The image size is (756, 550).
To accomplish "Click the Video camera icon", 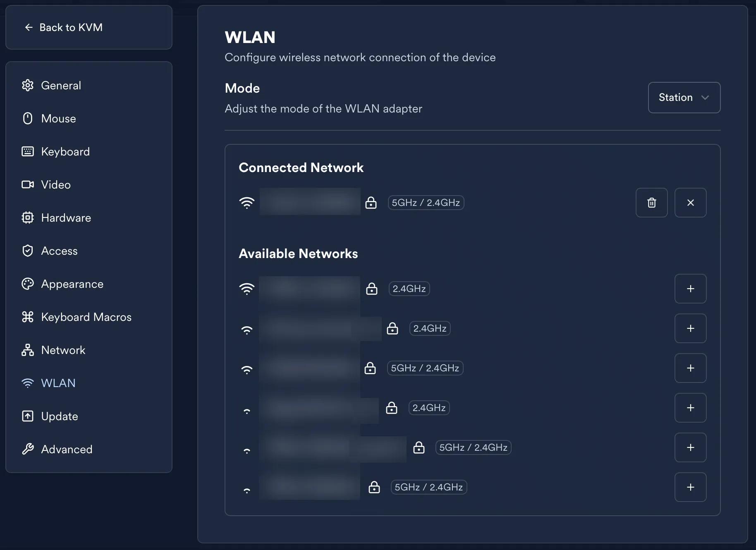I will [28, 184].
